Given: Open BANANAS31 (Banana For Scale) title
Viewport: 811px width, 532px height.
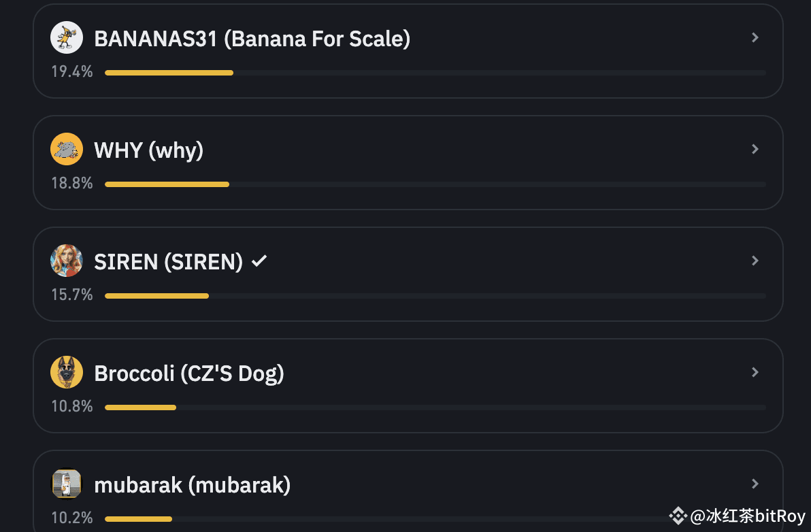Looking at the screenshot, I should point(252,39).
